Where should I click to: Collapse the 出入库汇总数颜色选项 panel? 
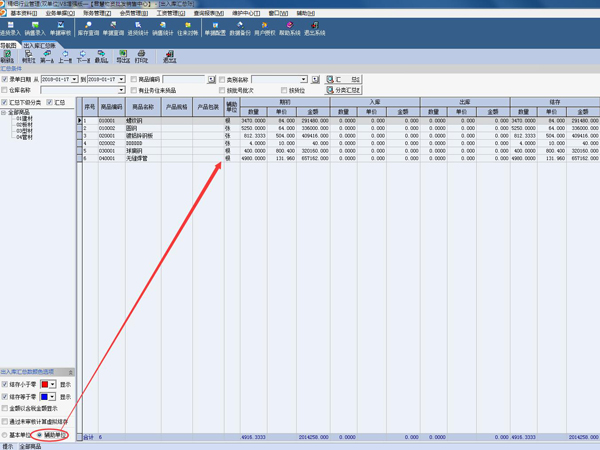71,372
